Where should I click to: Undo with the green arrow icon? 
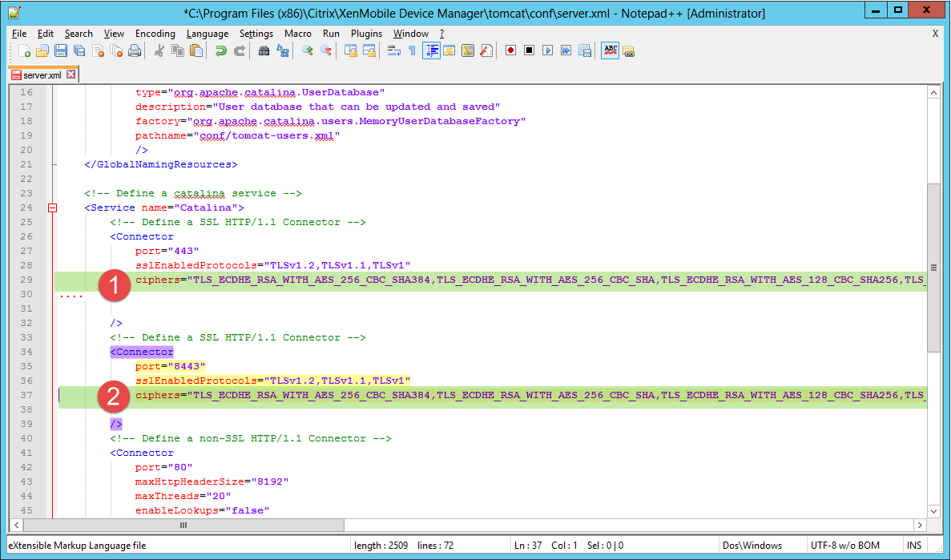point(221,51)
